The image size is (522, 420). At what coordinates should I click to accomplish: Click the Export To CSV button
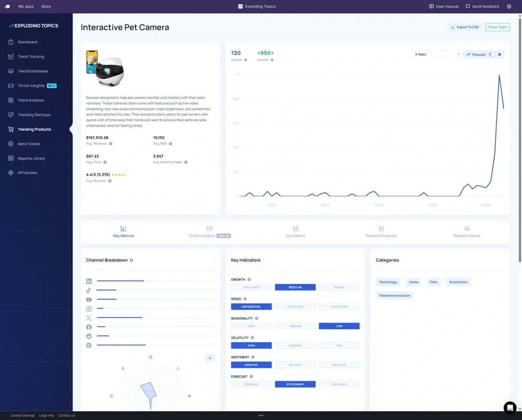coord(465,27)
